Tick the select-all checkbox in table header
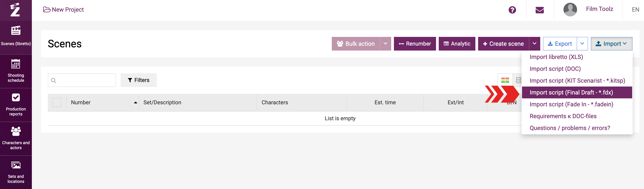Image resolution: width=644 pixels, height=189 pixels. 57,102
